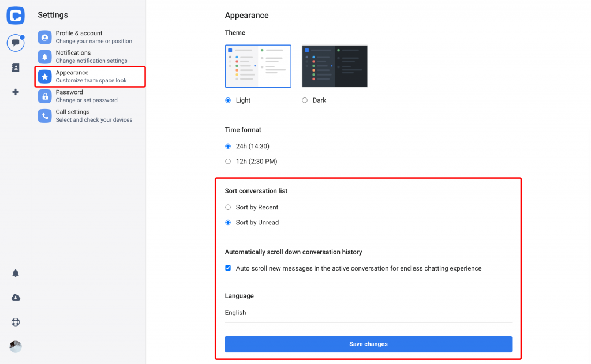Click the cloud download icon

pyautogui.click(x=16, y=298)
